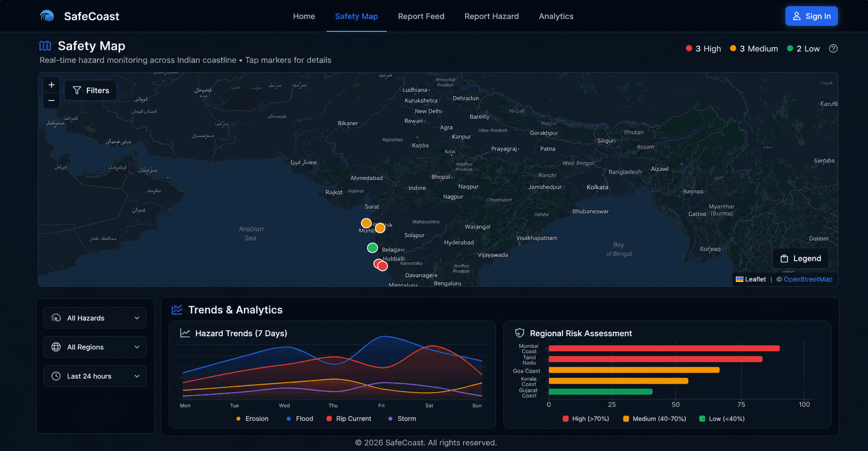Click the clock icon in Last 24 hours
Image resolution: width=868 pixels, height=451 pixels.
[x=56, y=376]
